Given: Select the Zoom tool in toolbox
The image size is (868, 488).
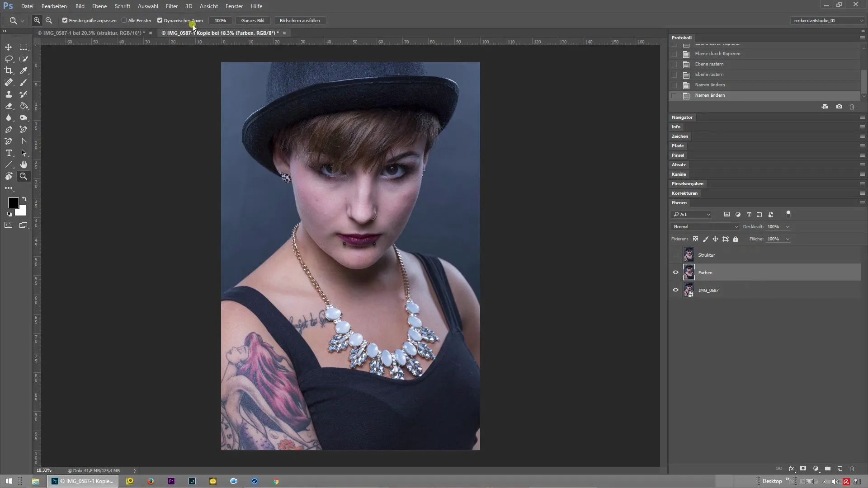Looking at the screenshot, I should coord(24,176).
